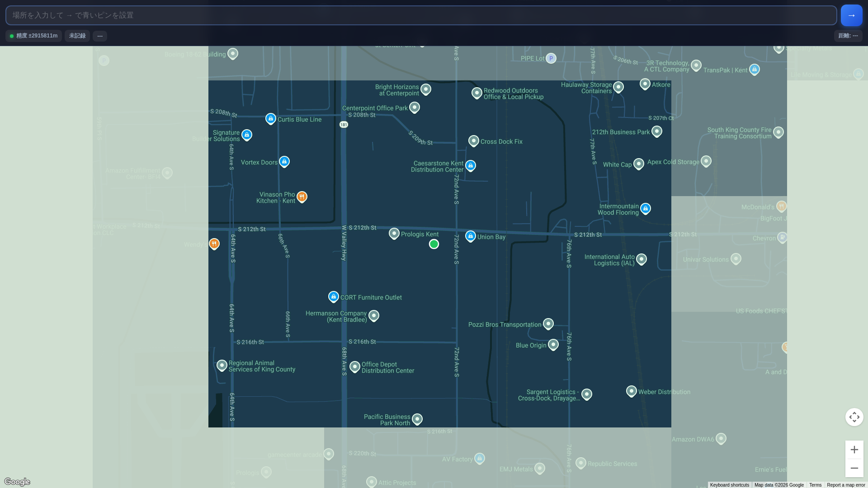Click the route 181 highway shield
This screenshot has height=488, width=868.
click(x=344, y=125)
